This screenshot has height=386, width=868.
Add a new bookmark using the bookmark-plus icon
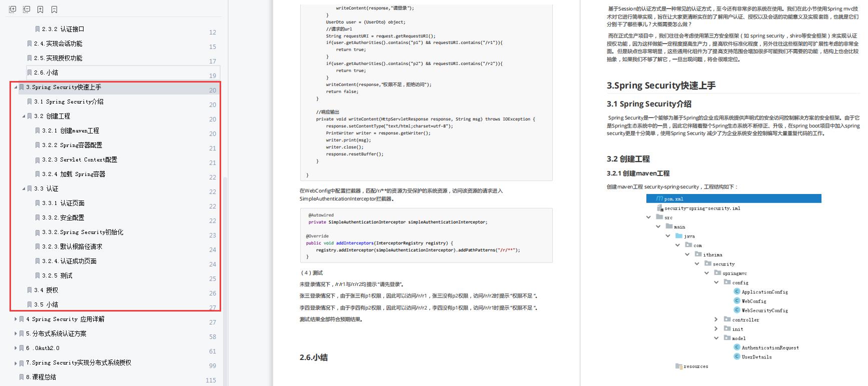41,9
